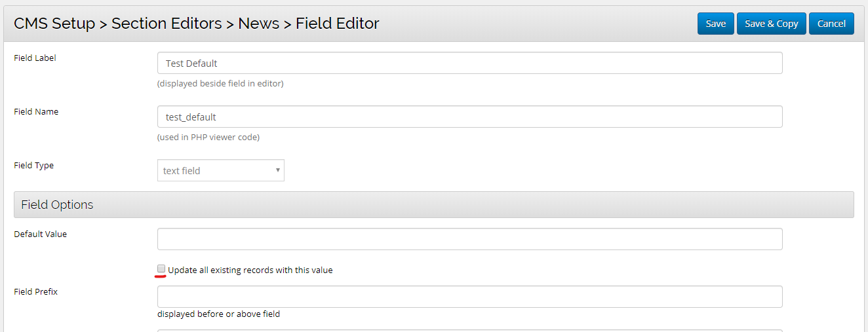The width and height of the screenshot is (868, 332).
Task: Click the Field Editor breadcrumb title
Action: [337, 24]
